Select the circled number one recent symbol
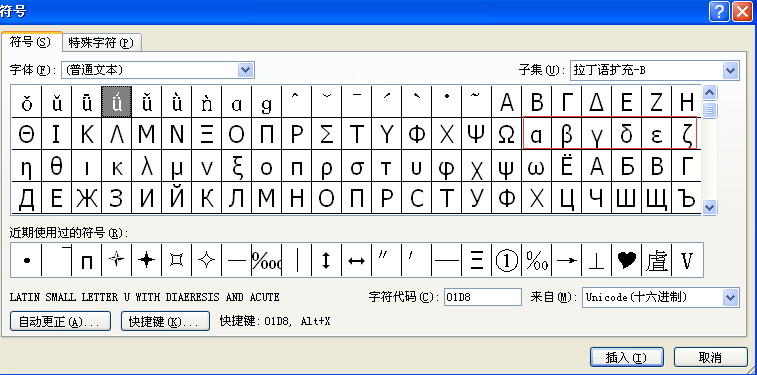Image resolution: width=757 pixels, height=375 pixels. (506, 260)
